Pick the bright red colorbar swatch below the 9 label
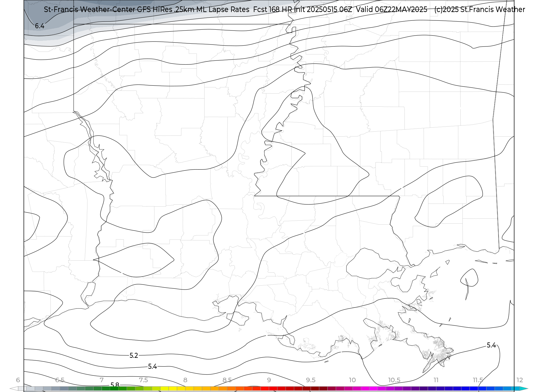This screenshot has height=392, width=538. [x=265, y=389]
